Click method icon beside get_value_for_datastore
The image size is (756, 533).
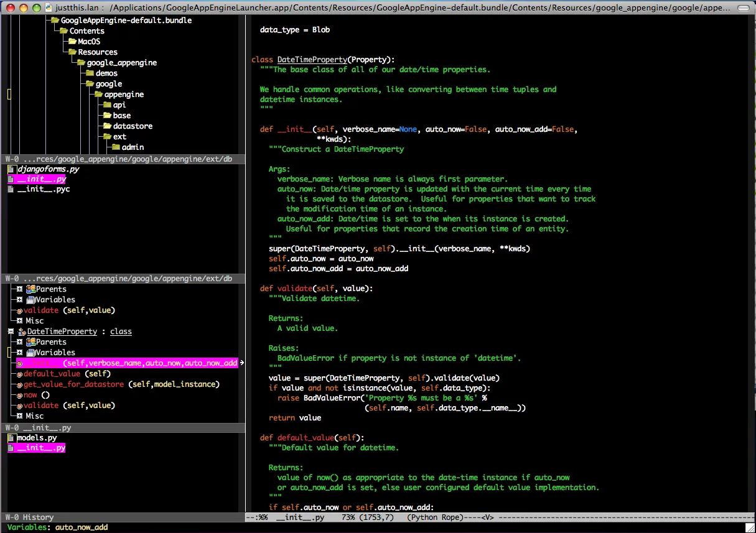click(20, 385)
